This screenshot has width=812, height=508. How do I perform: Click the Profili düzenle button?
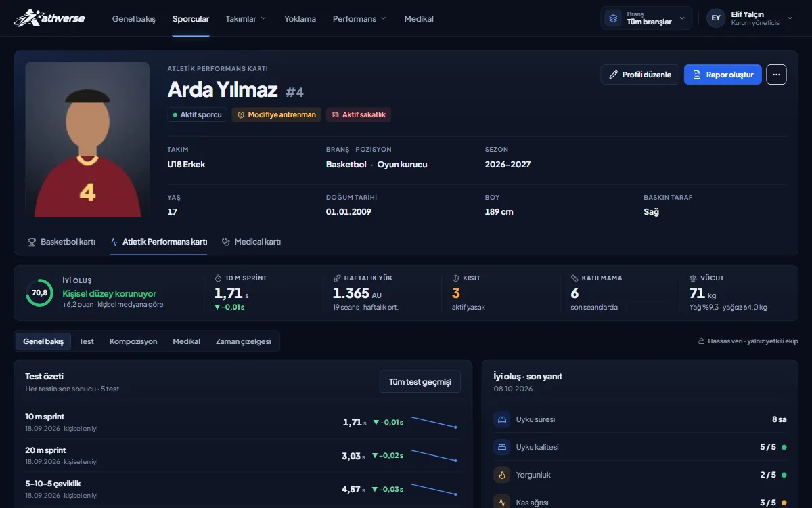click(x=640, y=75)
